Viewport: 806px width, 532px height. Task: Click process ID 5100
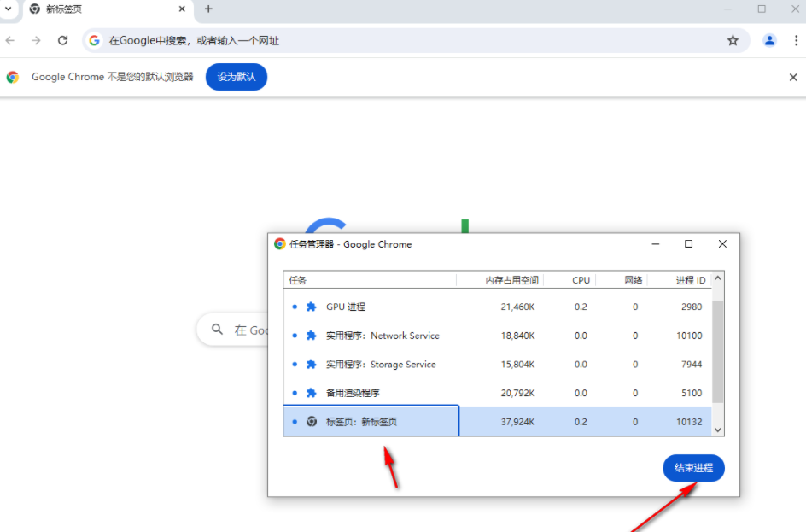692,393
